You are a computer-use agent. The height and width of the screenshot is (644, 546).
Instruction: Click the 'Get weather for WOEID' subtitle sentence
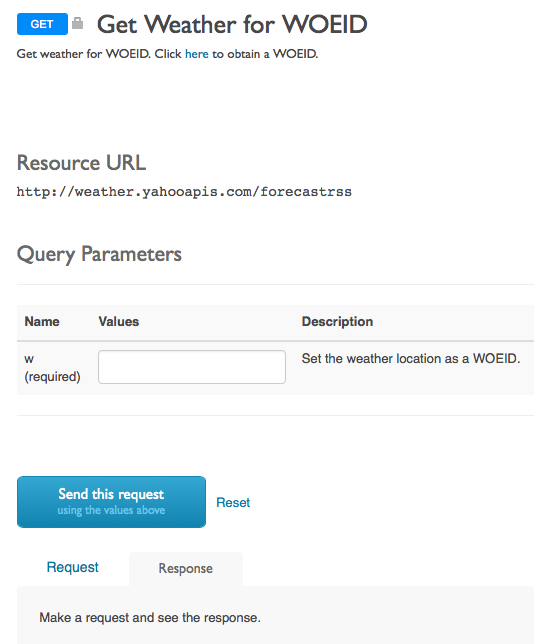tap(167, 54)
